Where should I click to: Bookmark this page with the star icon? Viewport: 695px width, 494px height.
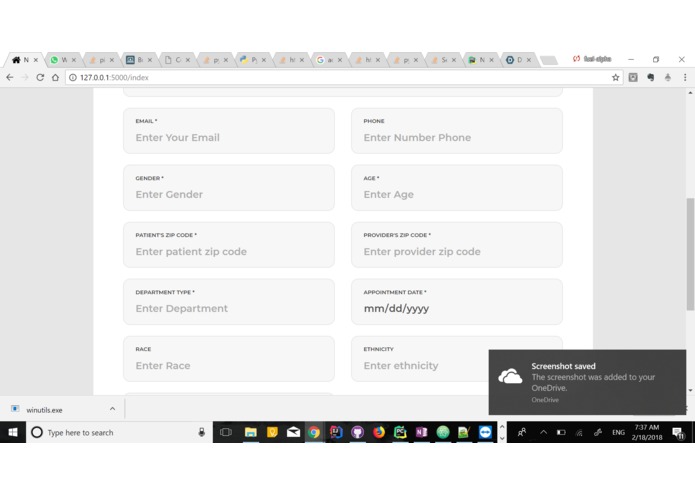point(616,78)
